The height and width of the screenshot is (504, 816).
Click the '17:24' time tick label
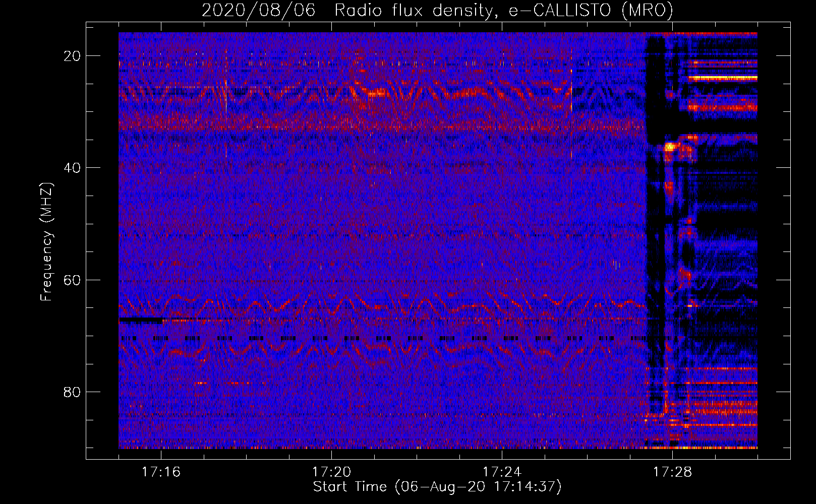(502, 472)
